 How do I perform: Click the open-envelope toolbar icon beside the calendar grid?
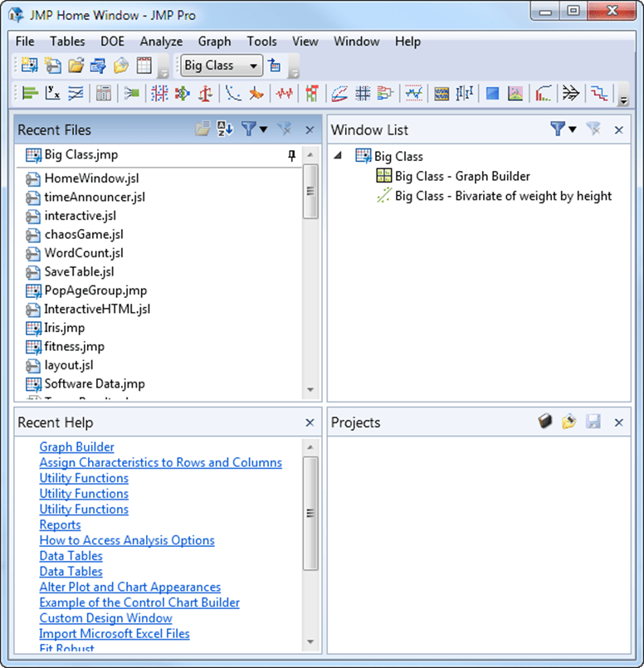tap(121, 66)
